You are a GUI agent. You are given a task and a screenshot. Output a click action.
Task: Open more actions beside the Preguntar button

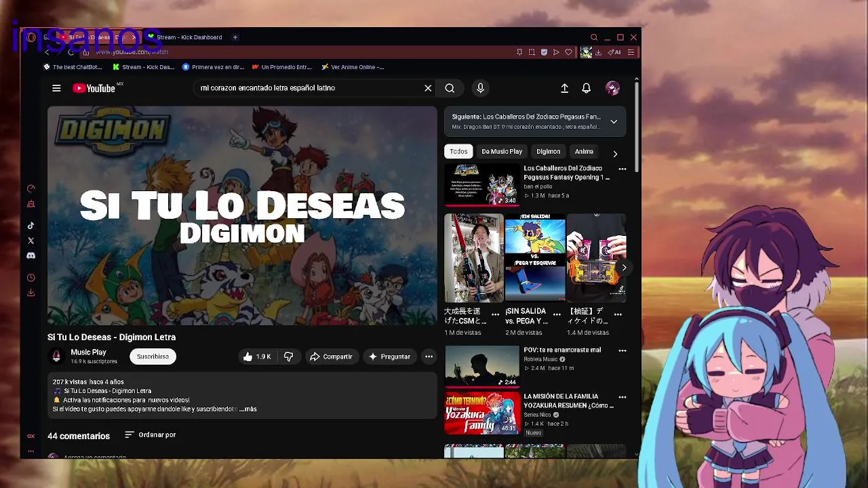pyautogui.click(x=429, y=357)
